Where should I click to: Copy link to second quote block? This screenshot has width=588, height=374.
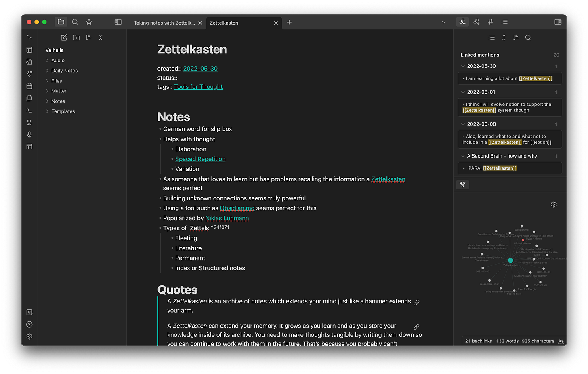click(417, 327)
